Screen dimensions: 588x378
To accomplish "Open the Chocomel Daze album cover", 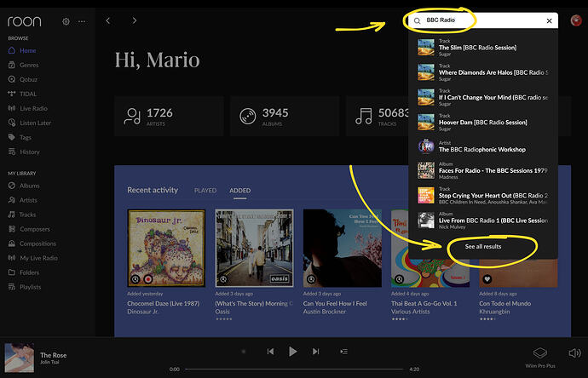I will point(166,248).
